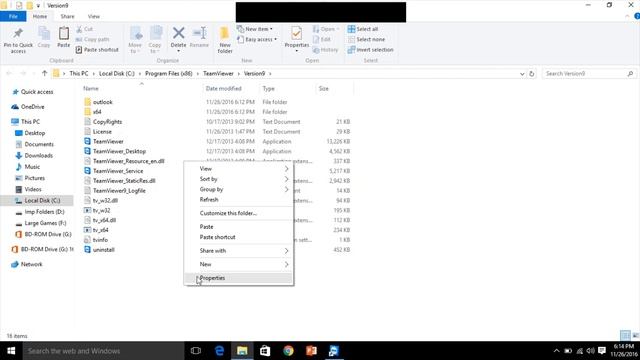Click Copy path in Clipboard group
The image size is (640, 360).
coord(92,39)
